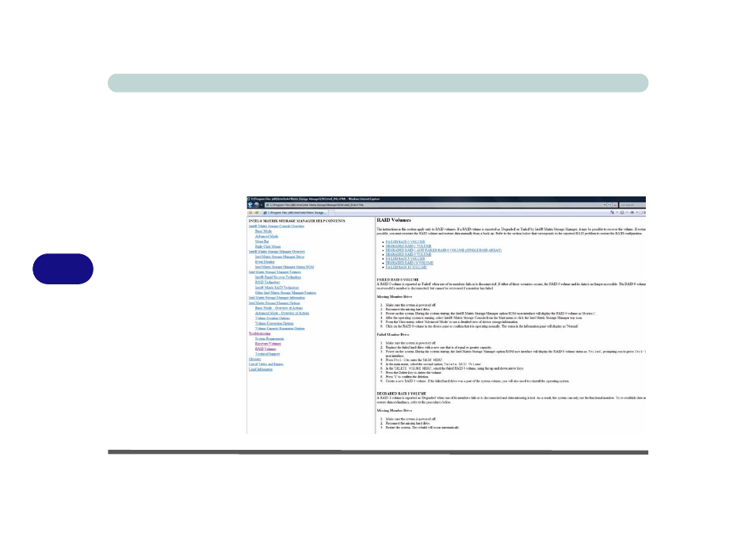Open Intel Rapid Recover Technology link
The height and width of the screenshot is (533, 756).
point(278,277)
